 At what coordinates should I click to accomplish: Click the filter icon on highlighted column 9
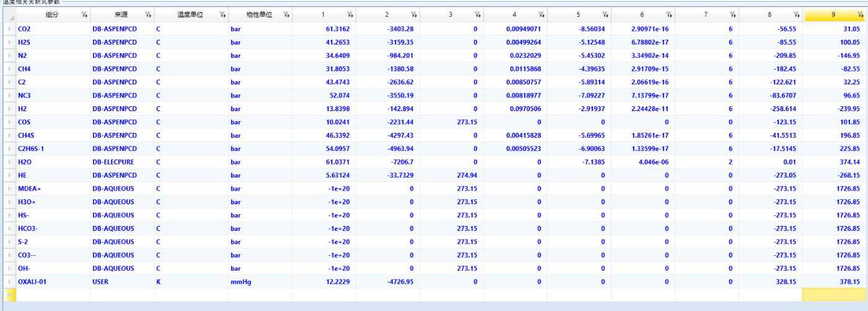pyautogui.click(x=859, y=14)
